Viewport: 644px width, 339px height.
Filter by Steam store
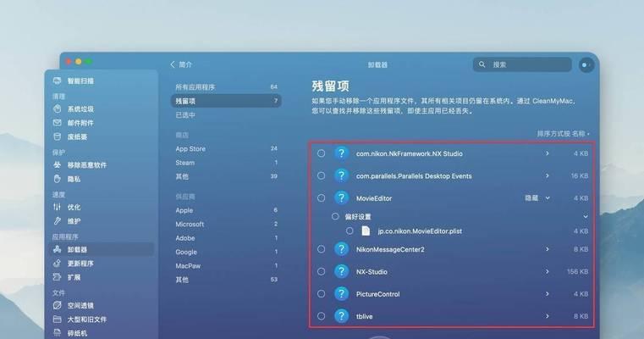tap(226, 163)
